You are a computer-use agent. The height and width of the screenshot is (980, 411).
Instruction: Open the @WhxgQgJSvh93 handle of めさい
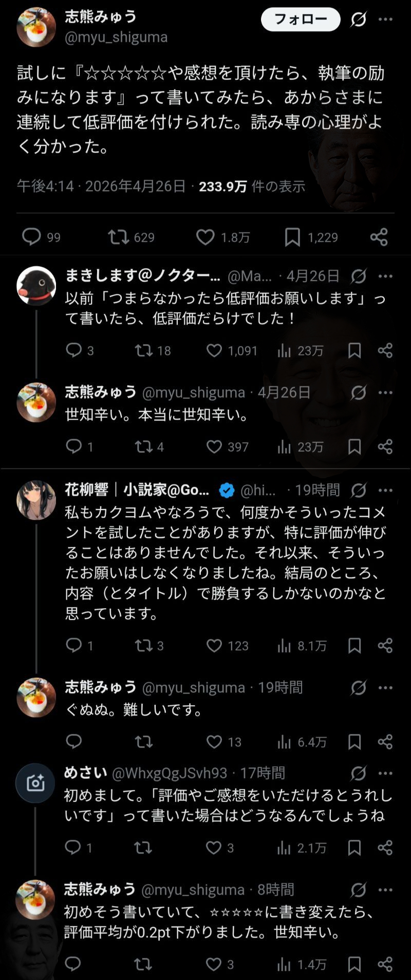[x=170, y=773]
